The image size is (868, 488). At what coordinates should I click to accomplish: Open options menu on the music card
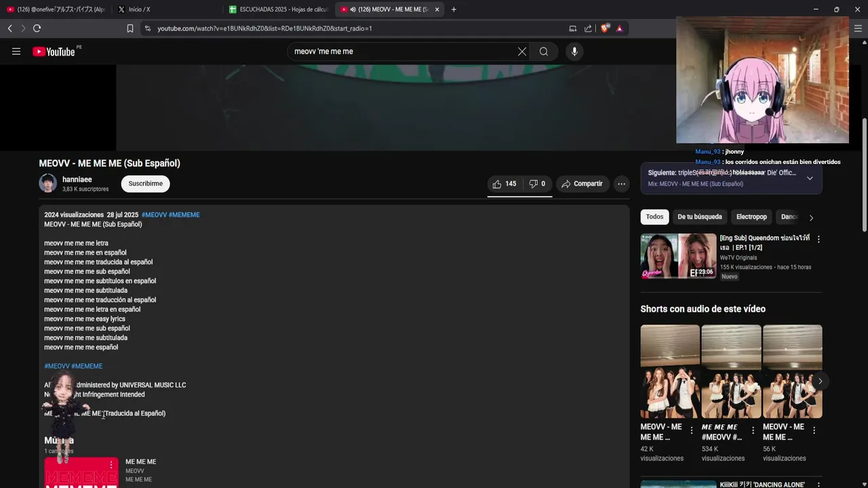point(111,465)
